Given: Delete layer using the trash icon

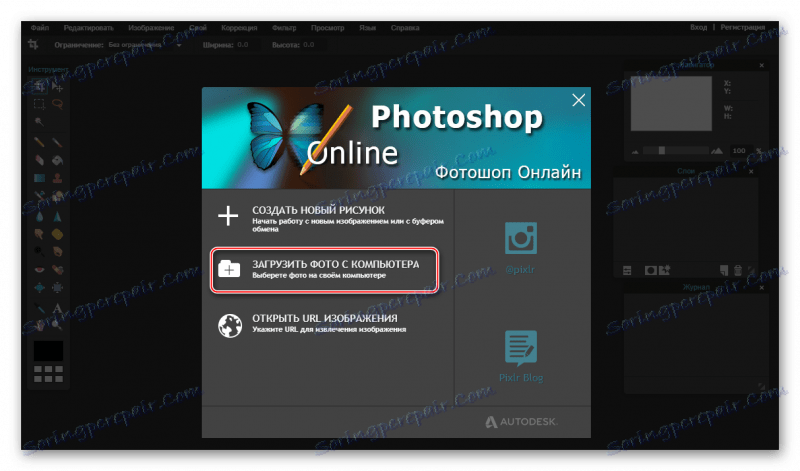Looking at the screenshot, I should click(x=738, y=270).
